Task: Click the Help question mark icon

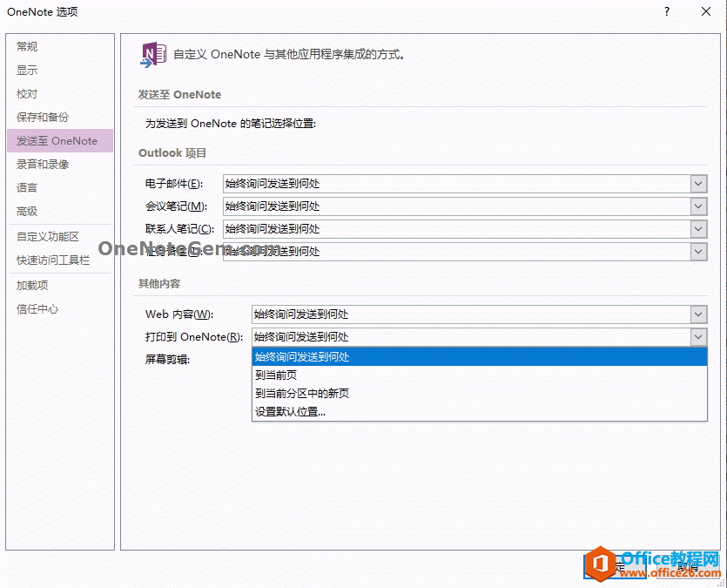Action: point(666,12)
